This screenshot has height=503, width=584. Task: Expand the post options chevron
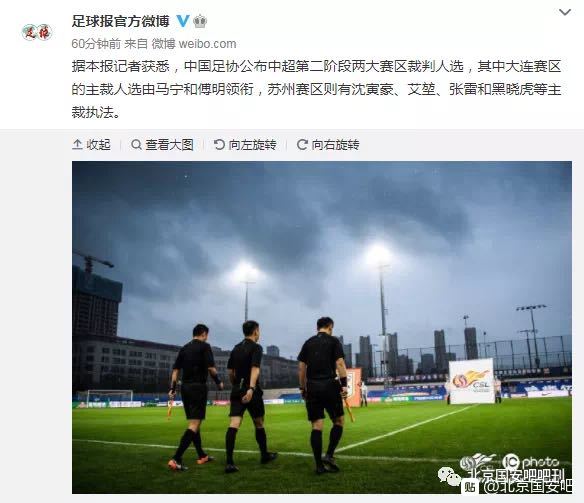coord(565,13)
